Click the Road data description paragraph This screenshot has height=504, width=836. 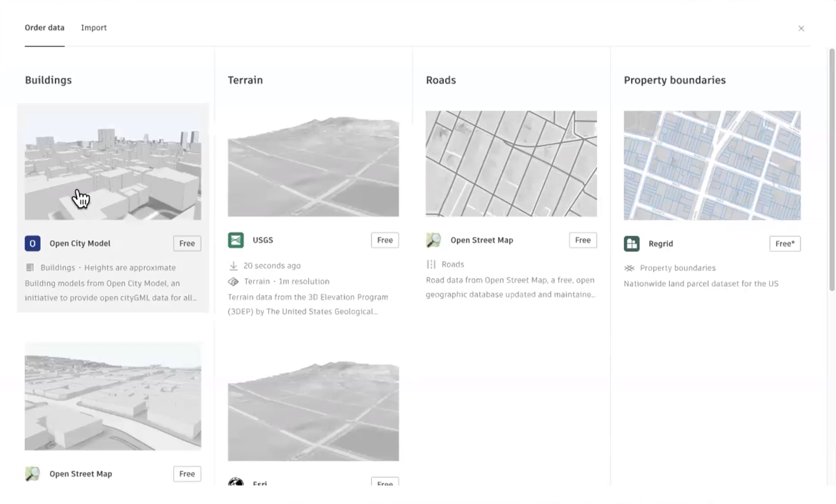tap(511, 287)
